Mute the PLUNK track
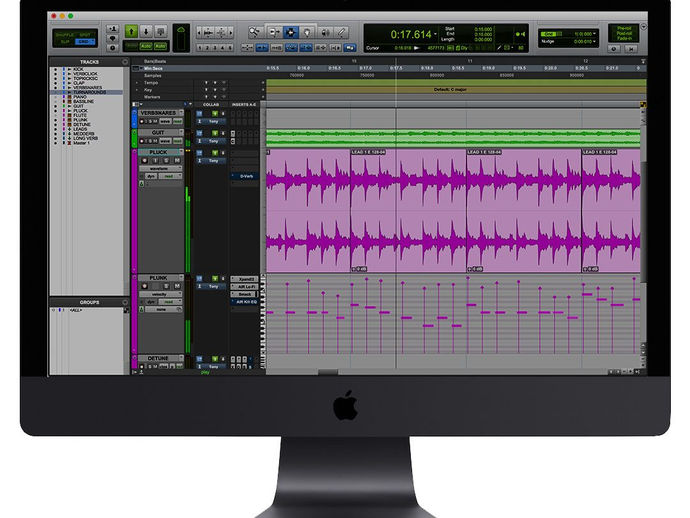 tap(177, 286)
